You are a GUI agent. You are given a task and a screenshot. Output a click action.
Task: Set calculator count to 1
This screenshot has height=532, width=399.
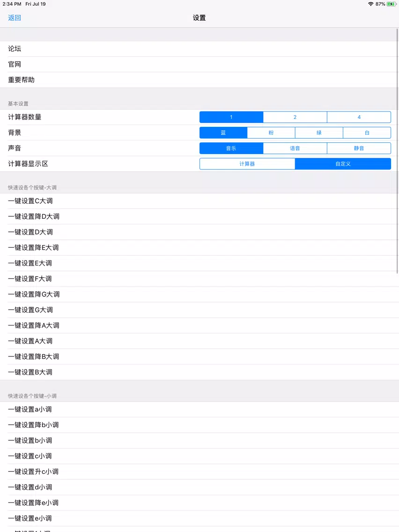pyautogui.click(x=231, y=117)
